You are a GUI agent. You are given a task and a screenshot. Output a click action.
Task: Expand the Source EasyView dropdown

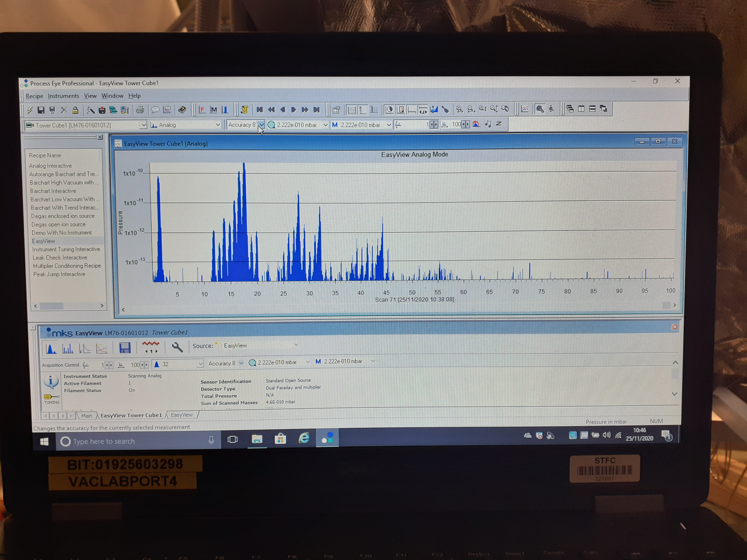click(x=296, y=345)
